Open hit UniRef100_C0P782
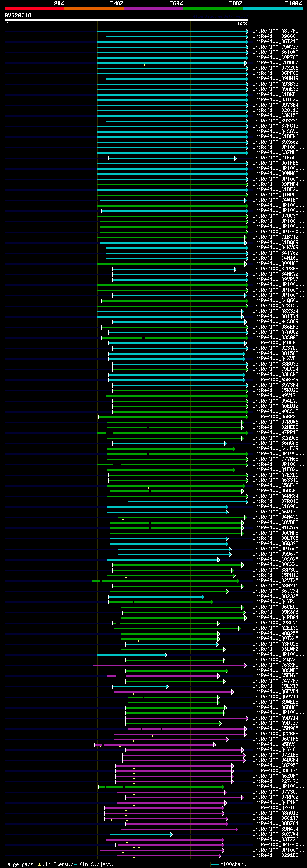The width and height of the screenshot is (307, 868). tap(275, 57)
